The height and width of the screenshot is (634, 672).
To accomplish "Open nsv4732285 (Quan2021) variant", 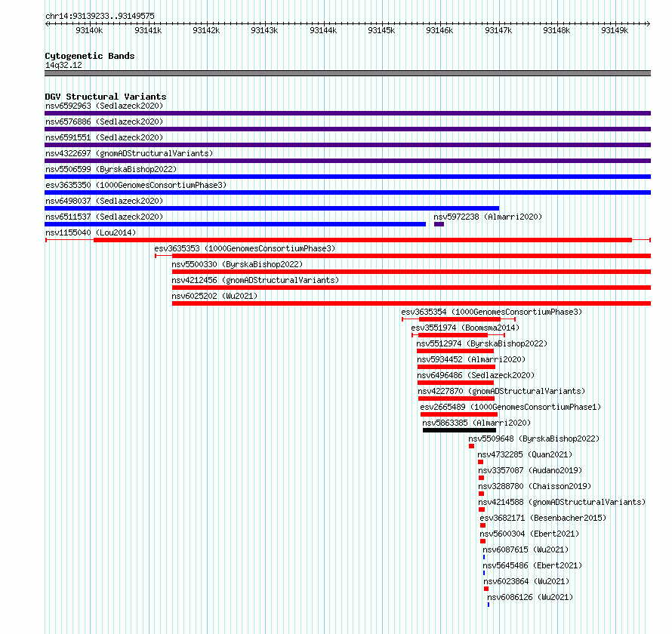I will (x=525, y=454).
